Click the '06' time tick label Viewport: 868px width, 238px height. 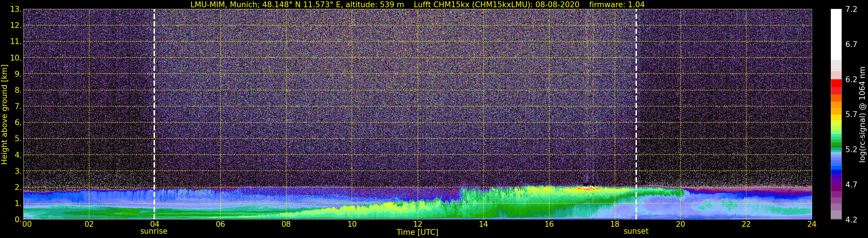(220, 224)
